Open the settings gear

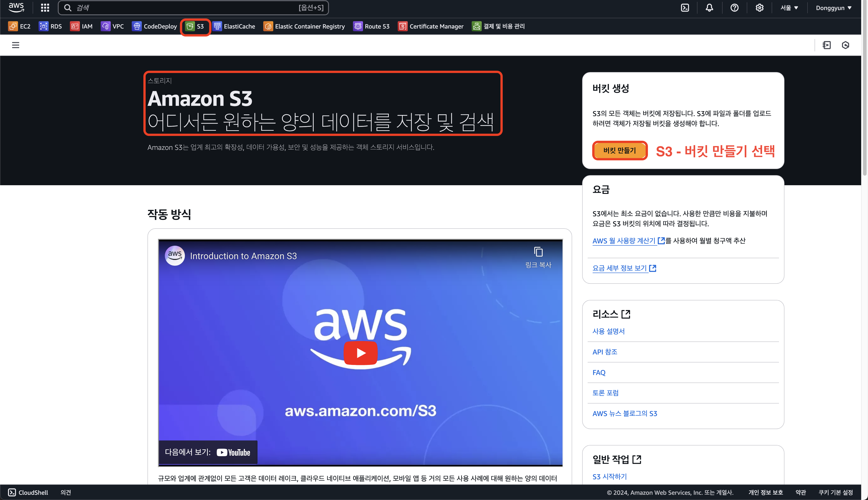(x=759, y=8)
